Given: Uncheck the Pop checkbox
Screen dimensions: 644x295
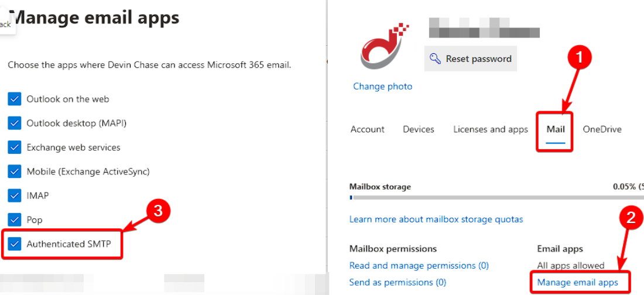Looking at the screenshot, I should (x=15, y=219).
